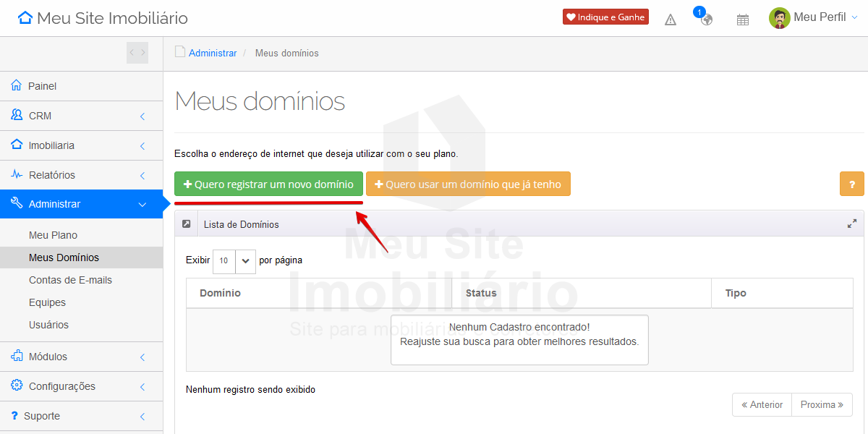Maximize the Lista de Domínios panel

click(852, 224)
